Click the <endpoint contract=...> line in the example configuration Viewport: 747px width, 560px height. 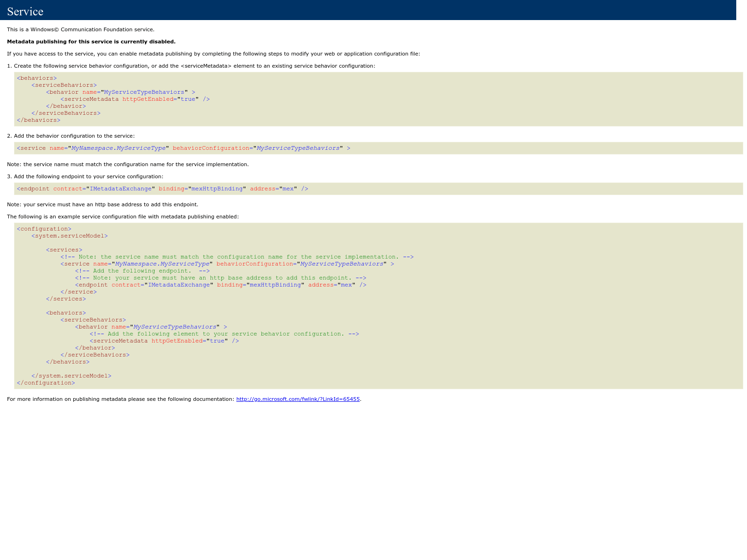pyautogui.click(x=220, y=285)
